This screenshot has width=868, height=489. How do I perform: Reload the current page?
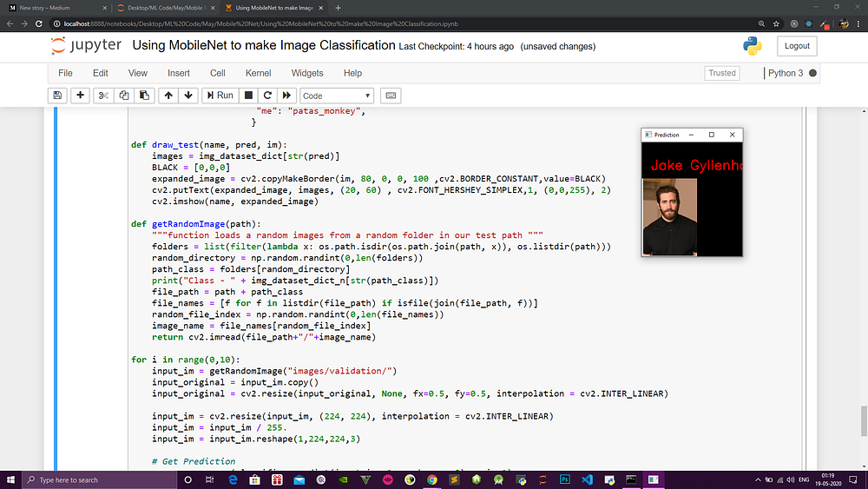click(39, 23)
